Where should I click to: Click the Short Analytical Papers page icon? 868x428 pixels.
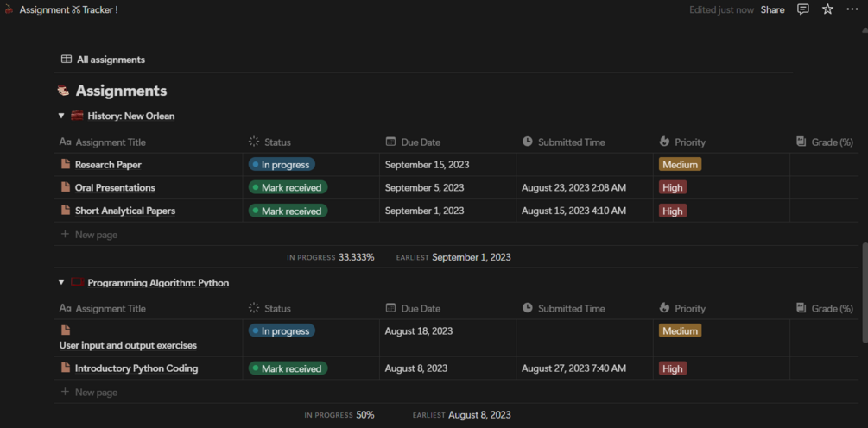click(66, 211)
